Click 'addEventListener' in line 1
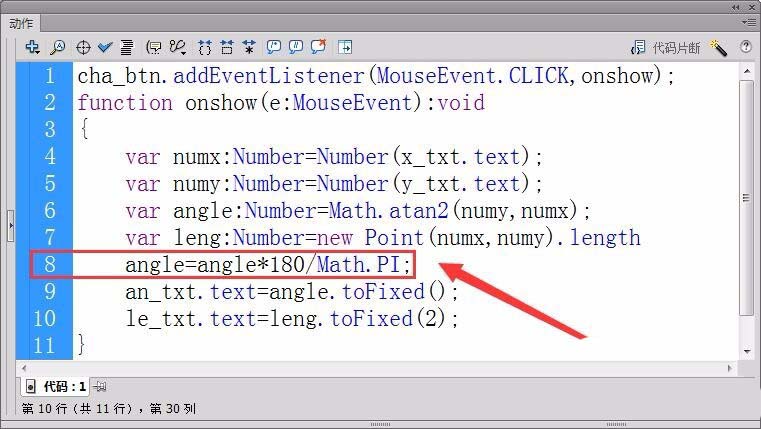This screenshot has height=429, width=761. pyautogui.click(x=268, y=76)
